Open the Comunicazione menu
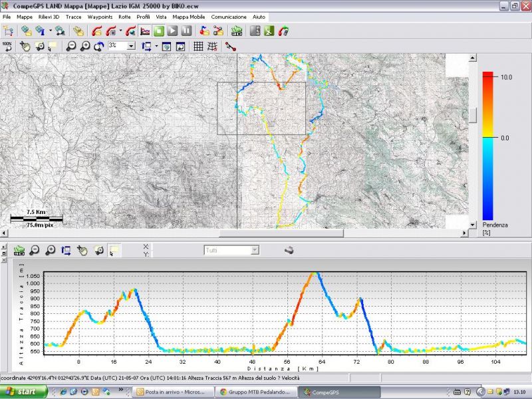 tap(229, 17)
